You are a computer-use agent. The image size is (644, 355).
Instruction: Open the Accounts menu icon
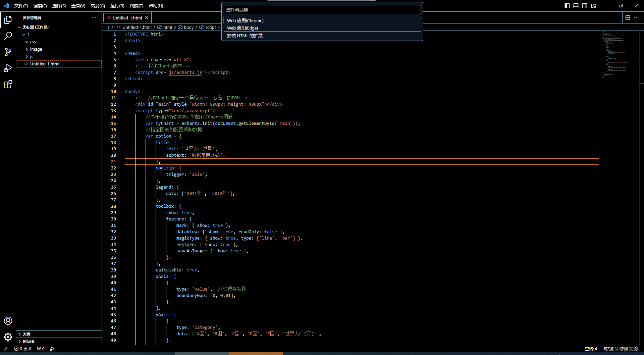(8, 321)
